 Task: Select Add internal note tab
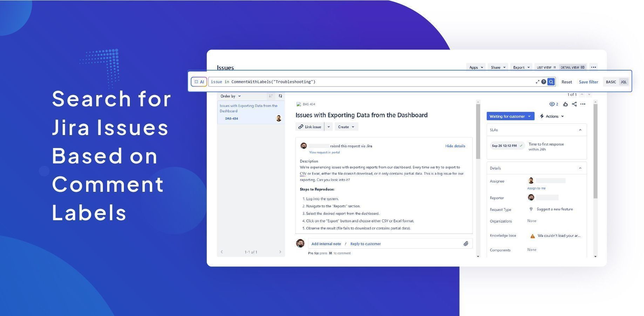[x=326, y=244]
